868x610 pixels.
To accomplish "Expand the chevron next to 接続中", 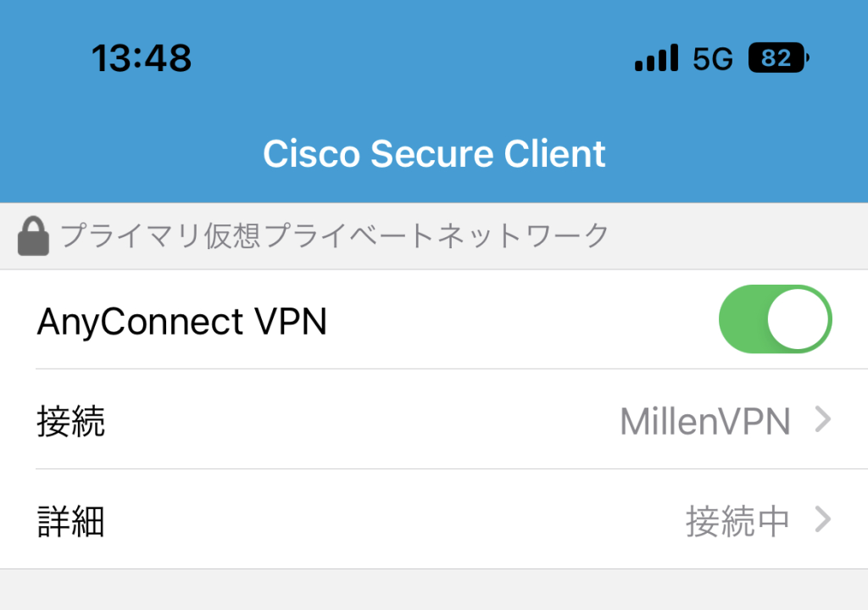I will pyautogui.click(x=823, y=520).
